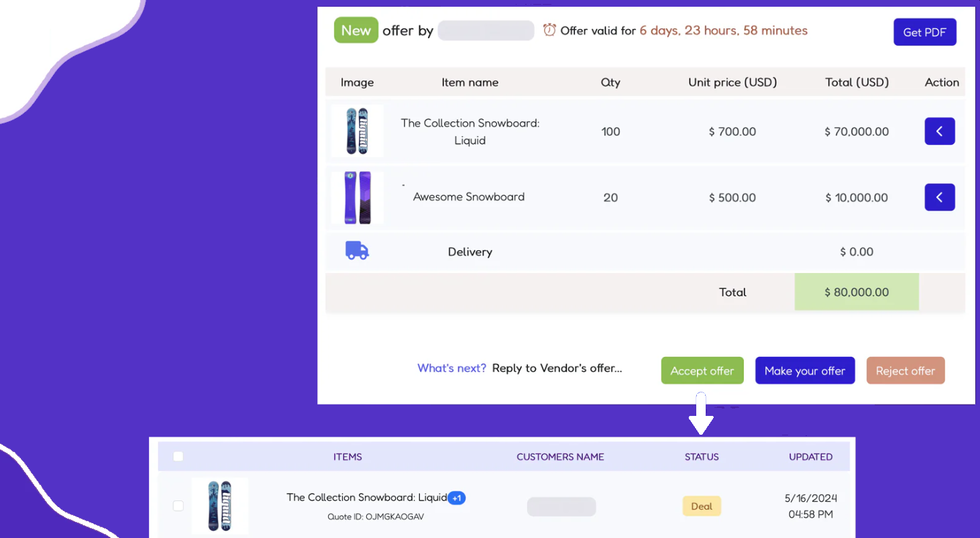Open the Liquid snowboard thumbnail in offer table
This screenshot has width=980, height=538.
[x=357, y=131]
